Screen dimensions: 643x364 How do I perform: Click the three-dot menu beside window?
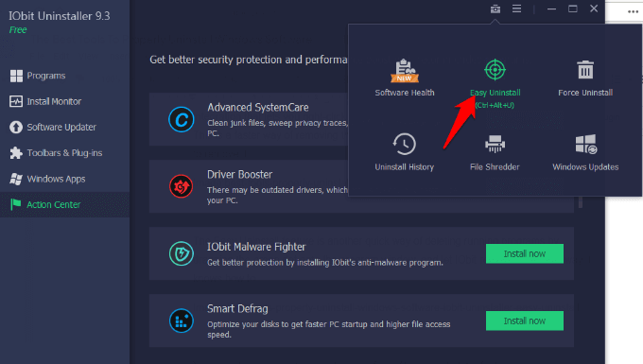(x=633, y=11)
